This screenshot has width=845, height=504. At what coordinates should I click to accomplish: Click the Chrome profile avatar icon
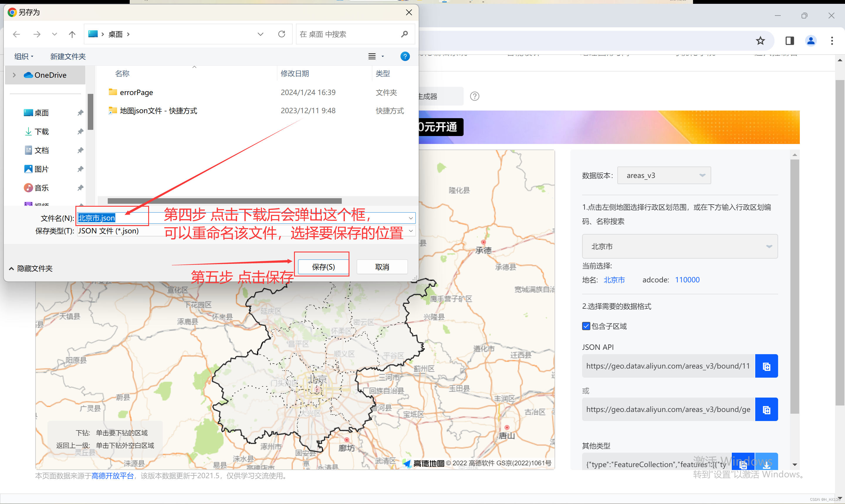click(x=811, y=41)
